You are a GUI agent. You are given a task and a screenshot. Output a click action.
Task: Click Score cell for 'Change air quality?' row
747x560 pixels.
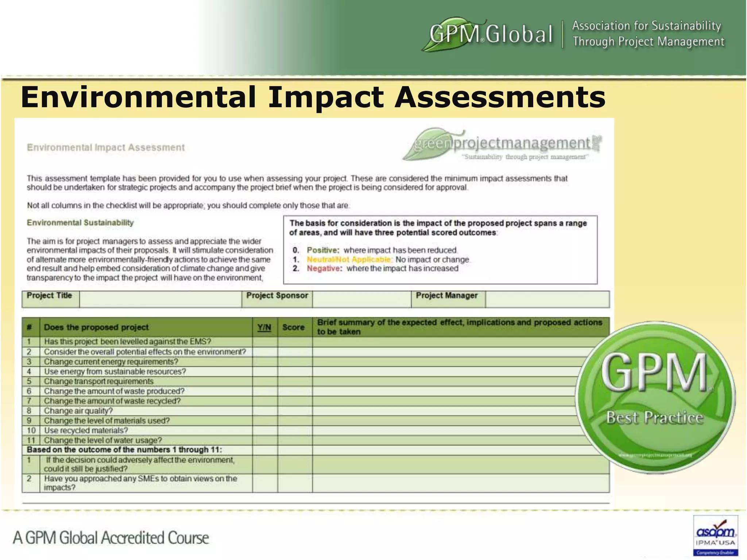point(295,411)
